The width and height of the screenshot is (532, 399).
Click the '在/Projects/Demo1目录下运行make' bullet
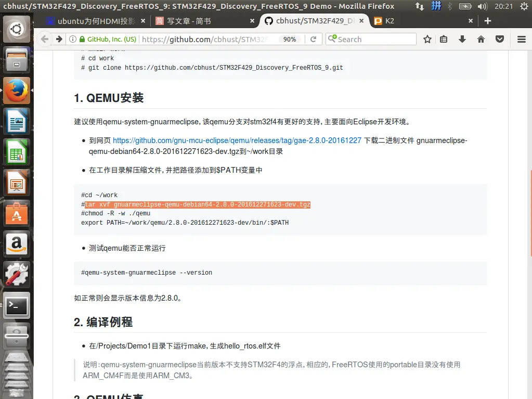pos(185,346)
